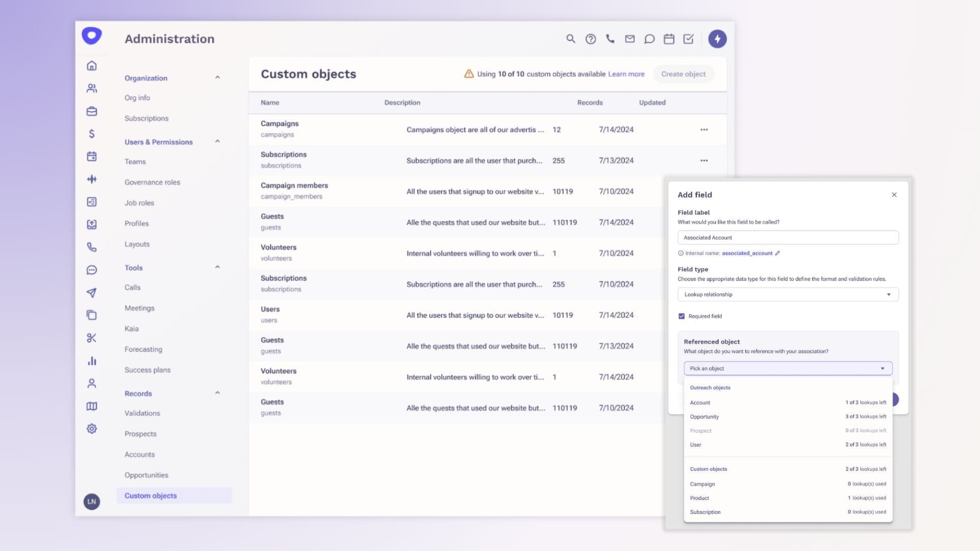Open the Field type Lookup relationship dropdown
This screenshot has width=980, height=551.
(788, 294)
